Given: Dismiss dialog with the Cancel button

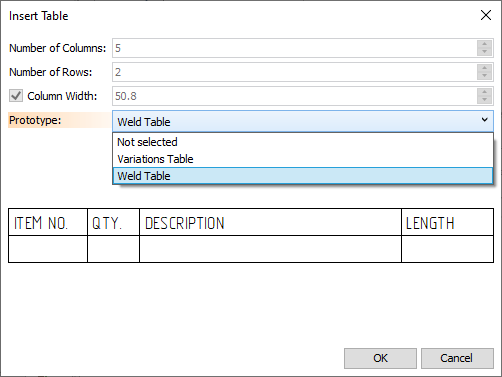Looking at the screenshot, I should click(x=457, y=358).
